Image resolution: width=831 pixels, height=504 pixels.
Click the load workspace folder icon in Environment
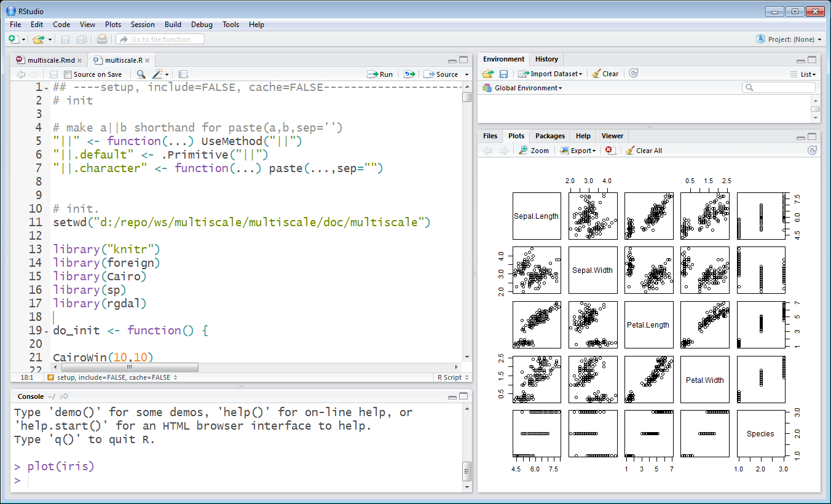tap(487, 74)
